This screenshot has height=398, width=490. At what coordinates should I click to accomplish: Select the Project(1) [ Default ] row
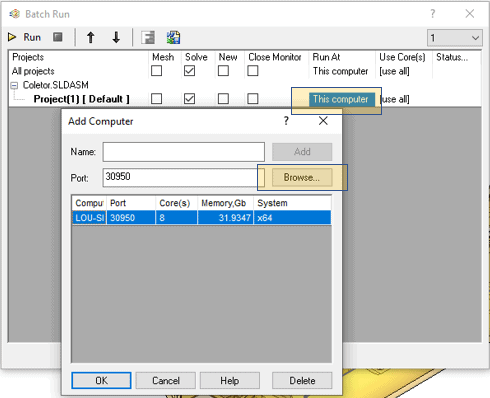81,99
